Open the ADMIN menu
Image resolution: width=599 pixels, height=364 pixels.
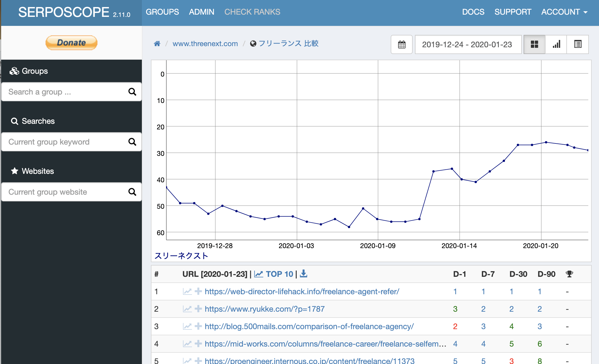(x=202, y=12)
